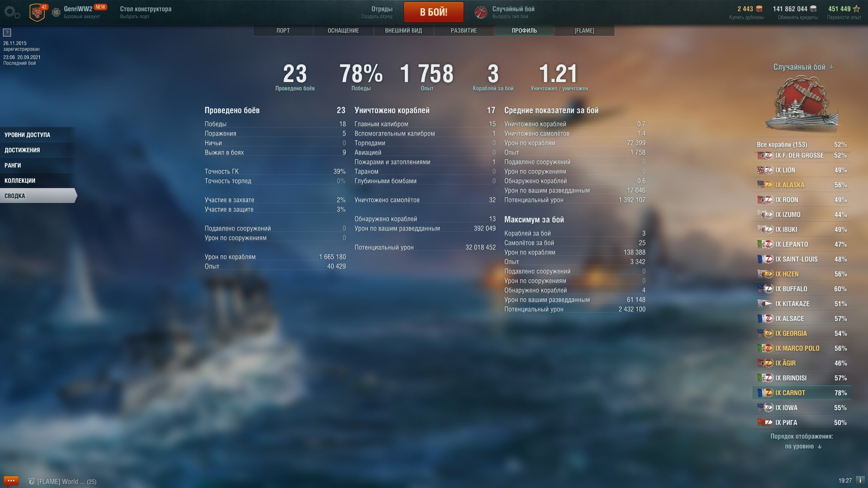Click the info icon by the clock
Viewport: 868px width, 488px height.
click(x=860, y=480)
